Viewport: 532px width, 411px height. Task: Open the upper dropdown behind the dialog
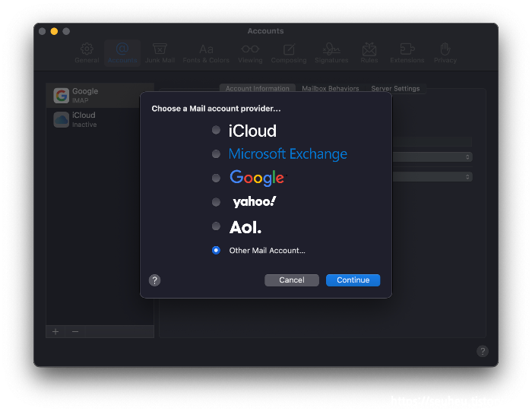pyautogui.click(x=432, y=157)
